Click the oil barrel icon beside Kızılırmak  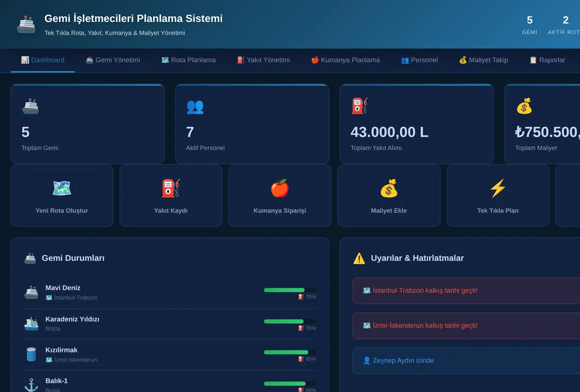31,354
